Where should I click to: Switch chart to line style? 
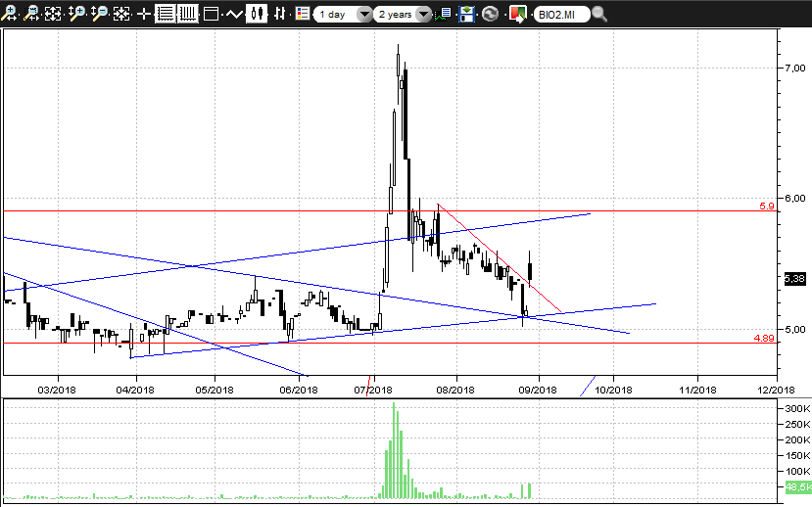coord(234,14)
